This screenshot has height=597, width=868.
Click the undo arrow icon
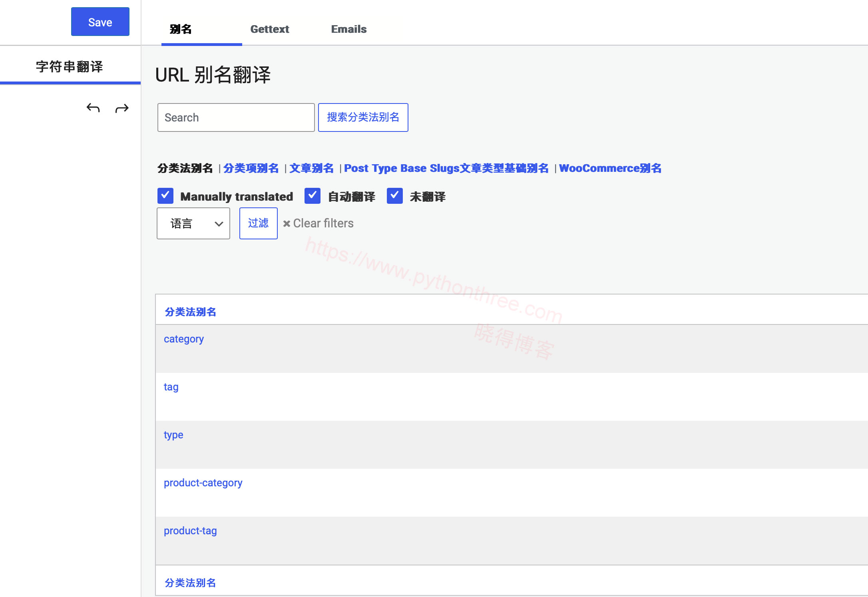click(93, 108)
